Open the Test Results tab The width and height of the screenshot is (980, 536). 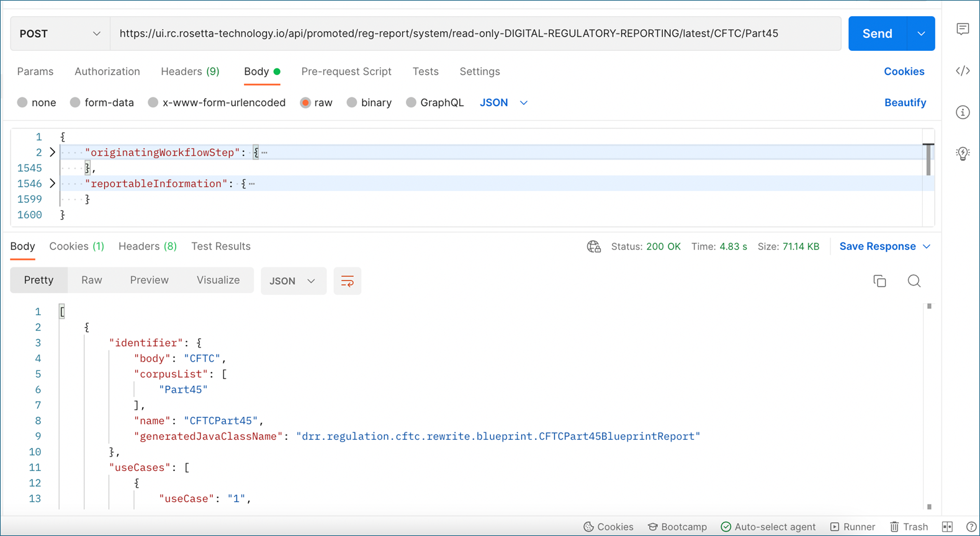pos(221,246)
